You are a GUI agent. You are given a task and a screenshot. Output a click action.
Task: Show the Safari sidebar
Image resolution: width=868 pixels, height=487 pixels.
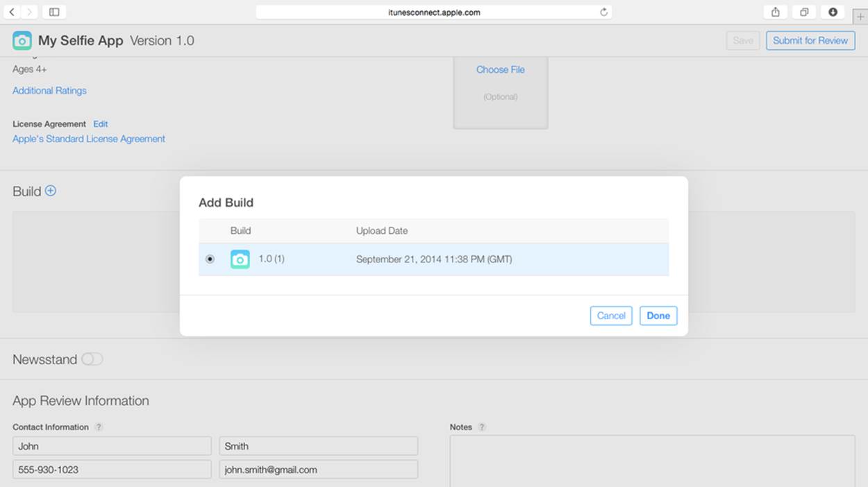tap(54, 12)
